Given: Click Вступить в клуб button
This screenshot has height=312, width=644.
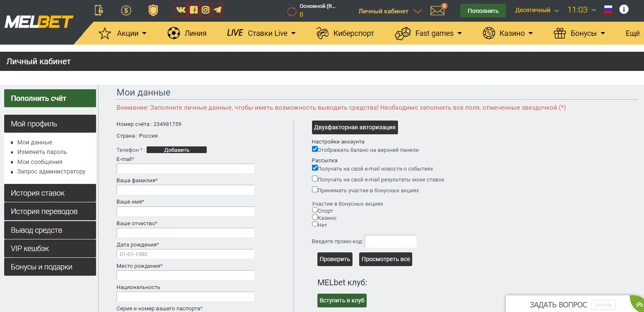Looking at the screenshot, I should pos(342,300).
